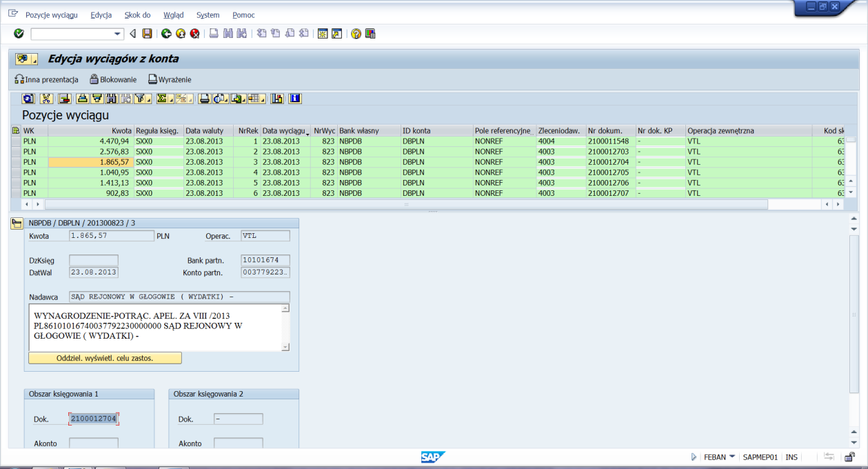868x469 pixels.
Task: Open the Layout selection icon dropdown
Action: coord(263,99)
